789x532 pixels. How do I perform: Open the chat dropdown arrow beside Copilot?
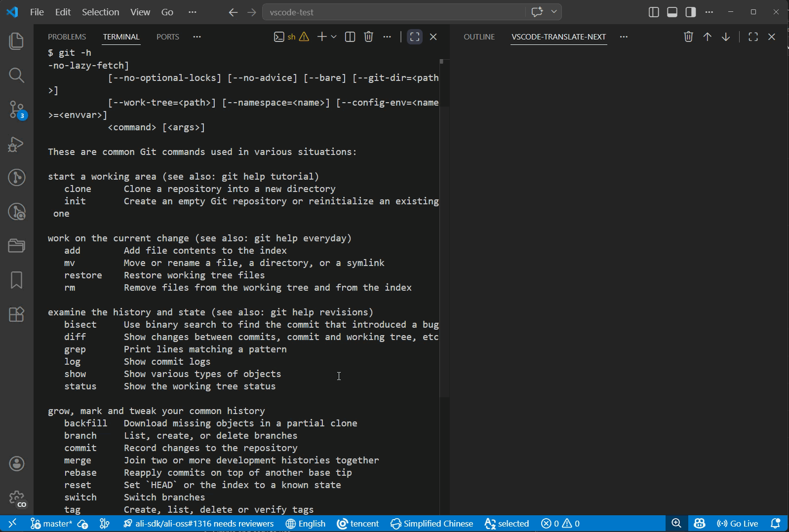coord(554,12)
